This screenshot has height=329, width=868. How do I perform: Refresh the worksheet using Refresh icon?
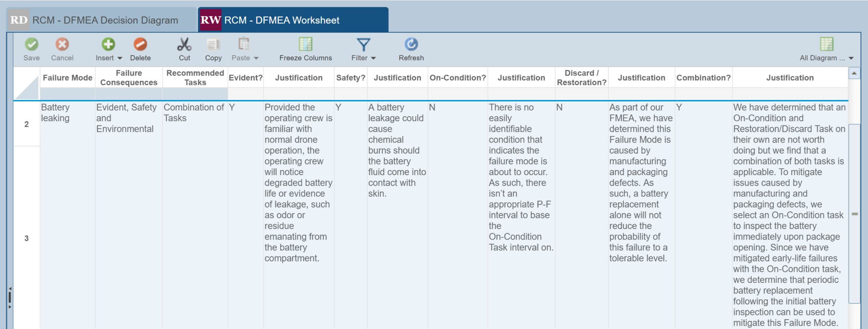click(x=411, y=45)
